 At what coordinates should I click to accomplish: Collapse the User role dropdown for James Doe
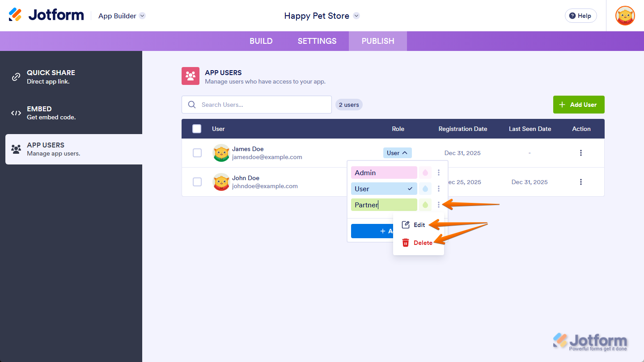point(397,152)
